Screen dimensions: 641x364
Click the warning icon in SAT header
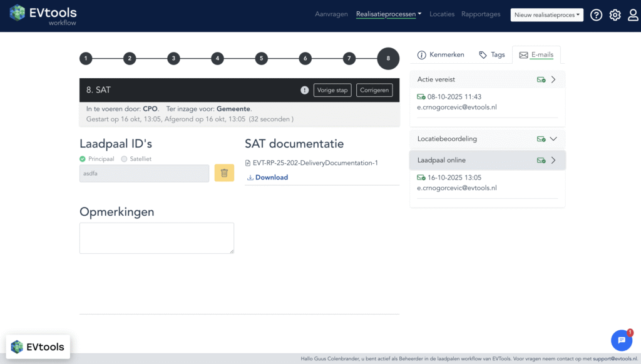pyautogui.click(x=304, y=90)
